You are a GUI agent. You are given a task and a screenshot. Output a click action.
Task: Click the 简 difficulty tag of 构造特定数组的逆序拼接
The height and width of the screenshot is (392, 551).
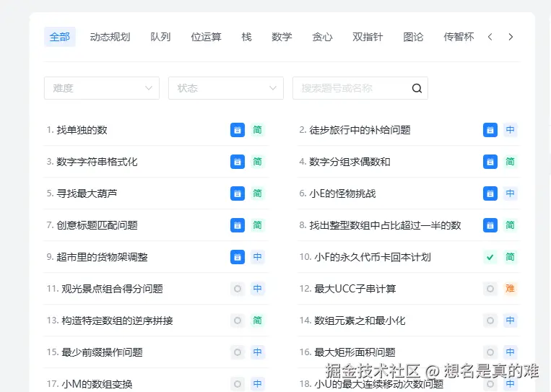tap(258, 321)
